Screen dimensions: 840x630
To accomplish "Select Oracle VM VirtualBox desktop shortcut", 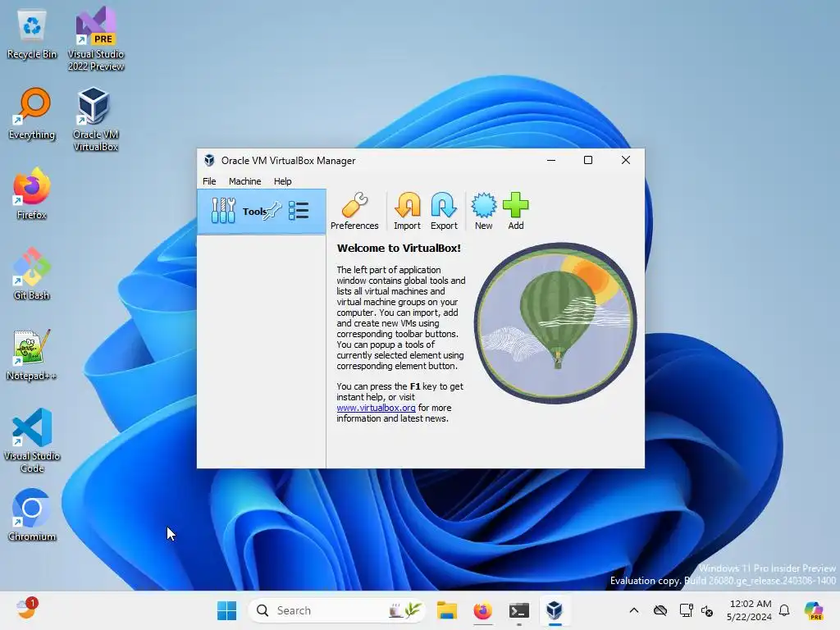I will [x=95, y=119].
